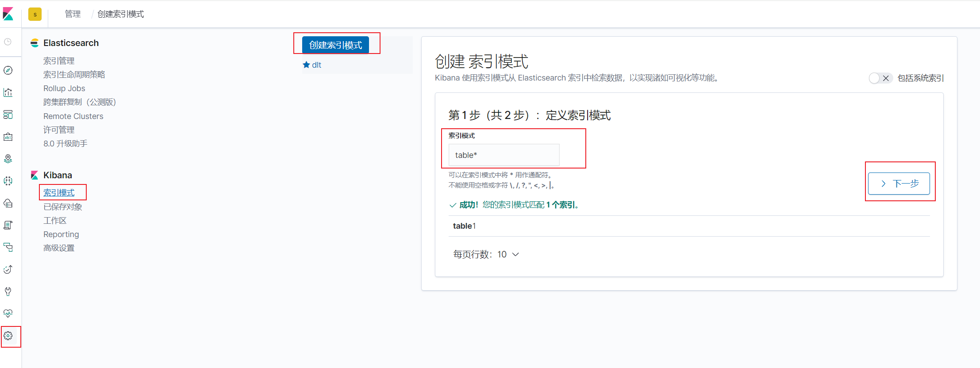Open 许可管理 link
980x368 pixels.
(x=59, y=130)
